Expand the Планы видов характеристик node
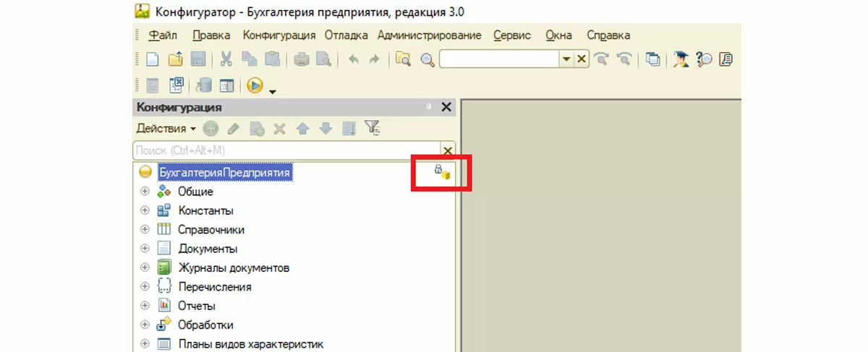The width and height of the screenshot is (868, 352). pyautogui.click(x=145, y=343)
